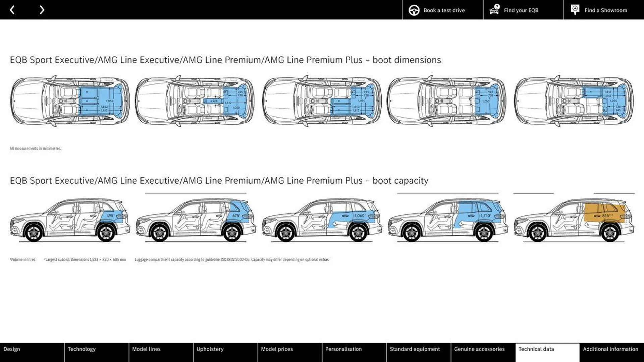Click the Find a Showroom pin icon
The height and width of the screenshot is (362, 644).
(575, 10)
